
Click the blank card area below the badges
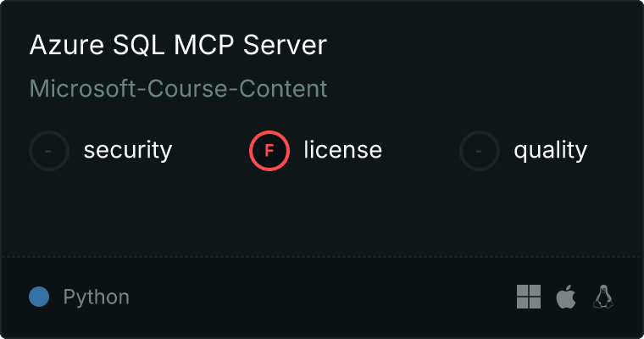tap(322, 214)
